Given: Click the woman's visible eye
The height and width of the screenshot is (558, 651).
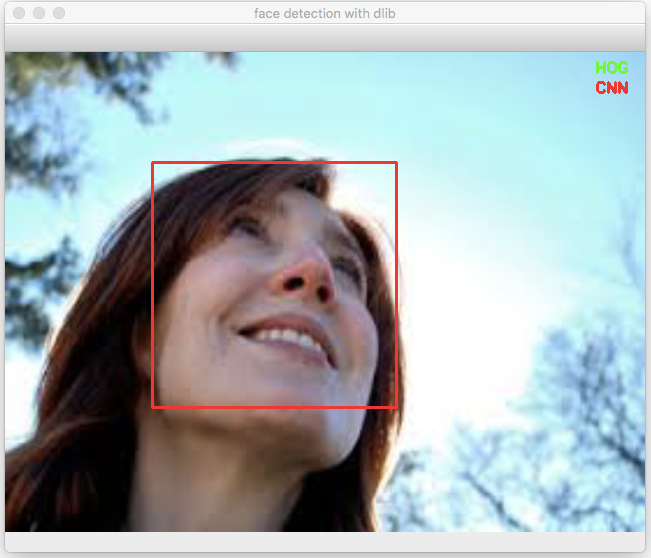Looking at the screenshot, I should (x=247, y=226).
